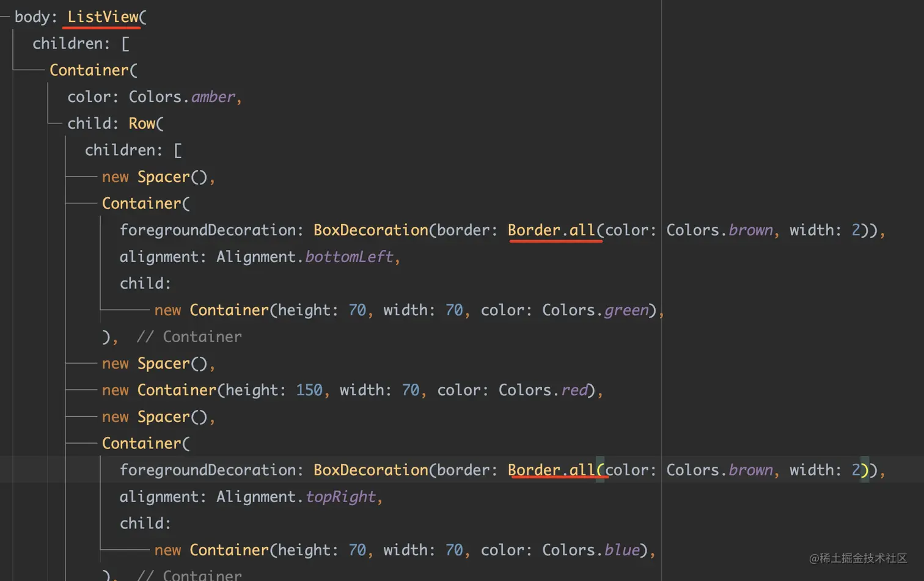
Task: Click Border.all on the bottomLeft container's decoration
Action: 551,230
